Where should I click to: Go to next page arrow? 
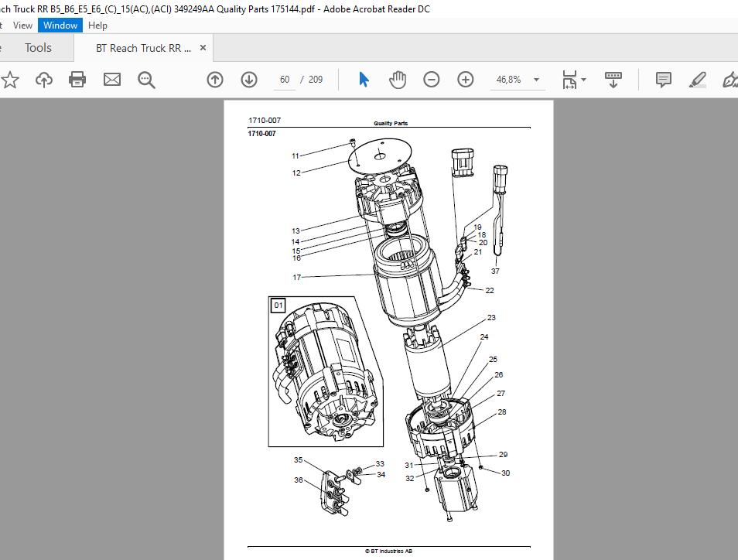pos(249,80)
